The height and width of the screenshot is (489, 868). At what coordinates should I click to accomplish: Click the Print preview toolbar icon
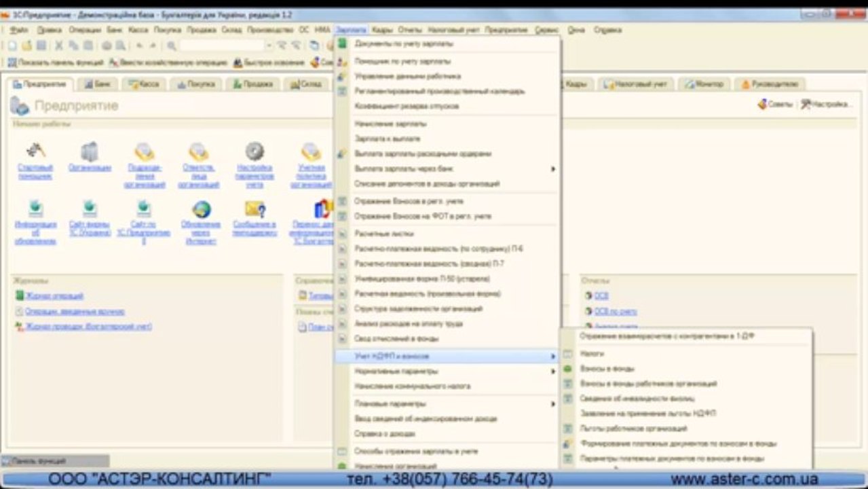pos(120,46)
